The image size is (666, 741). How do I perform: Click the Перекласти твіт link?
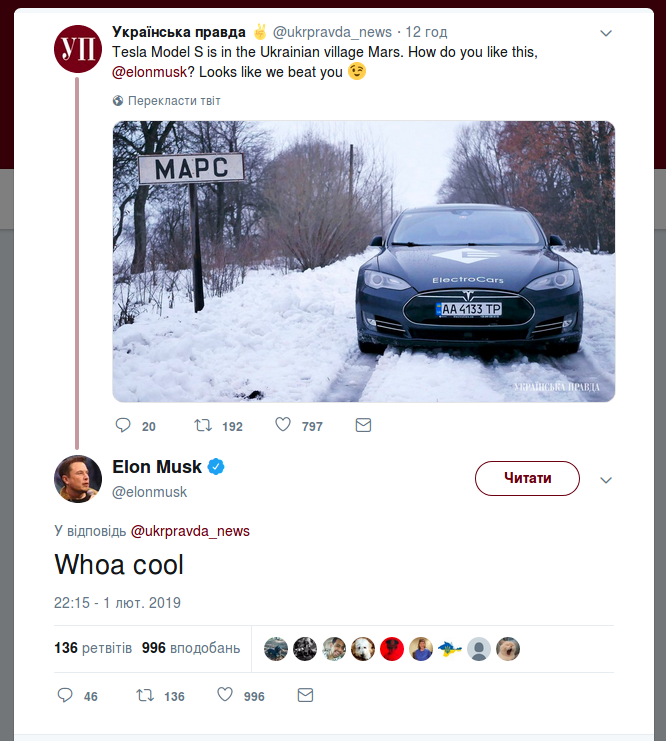174,101
